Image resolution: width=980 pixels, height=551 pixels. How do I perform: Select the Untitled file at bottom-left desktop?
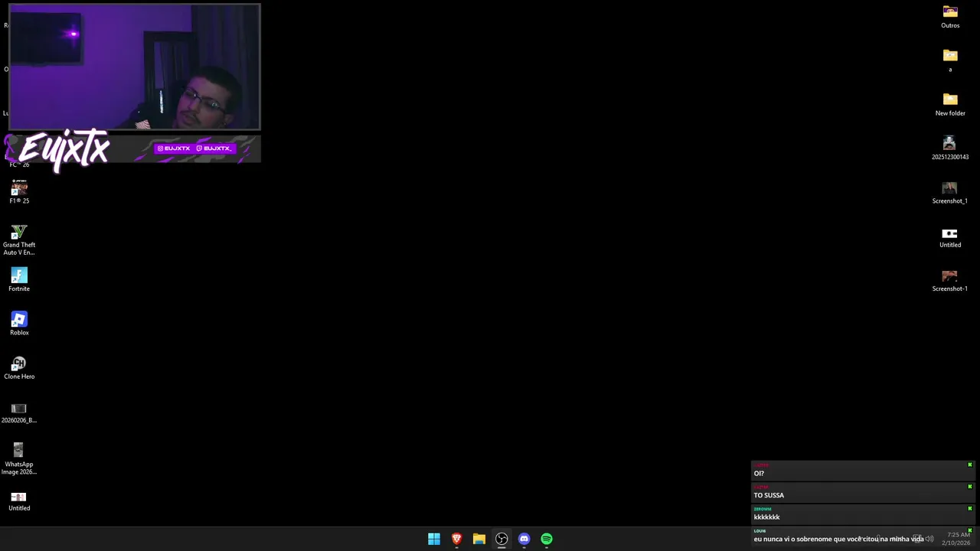click(x=19, y=501)
